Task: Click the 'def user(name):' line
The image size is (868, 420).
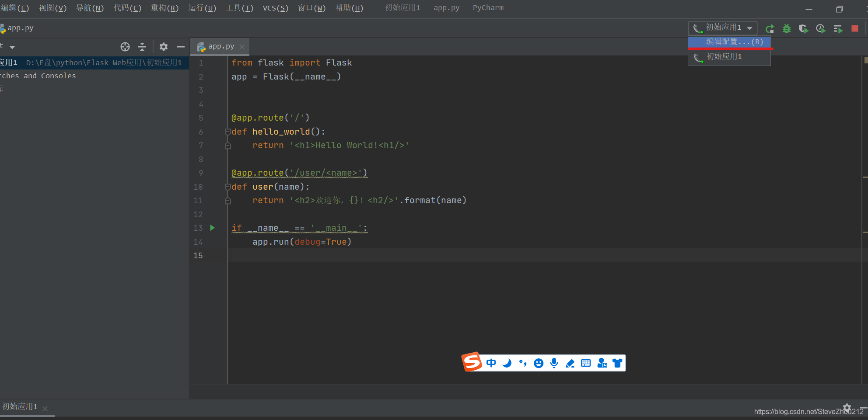Action: pos(270,187)
